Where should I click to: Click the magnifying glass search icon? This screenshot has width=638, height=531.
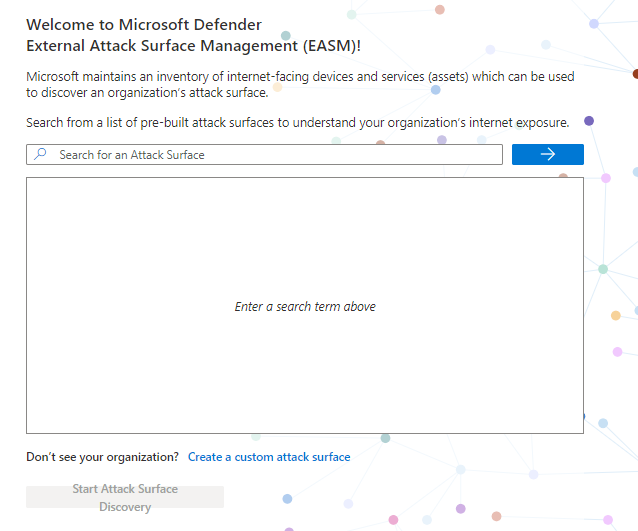[x=40, y=155]
